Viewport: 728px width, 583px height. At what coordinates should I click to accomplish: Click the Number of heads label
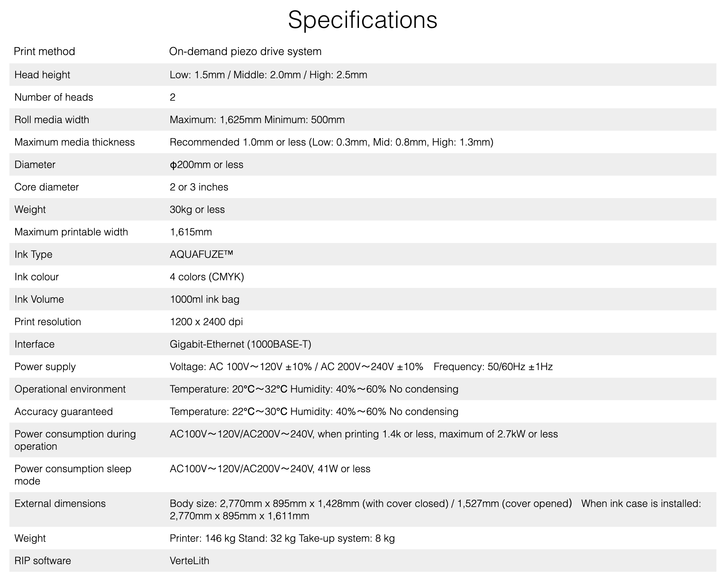54,97
